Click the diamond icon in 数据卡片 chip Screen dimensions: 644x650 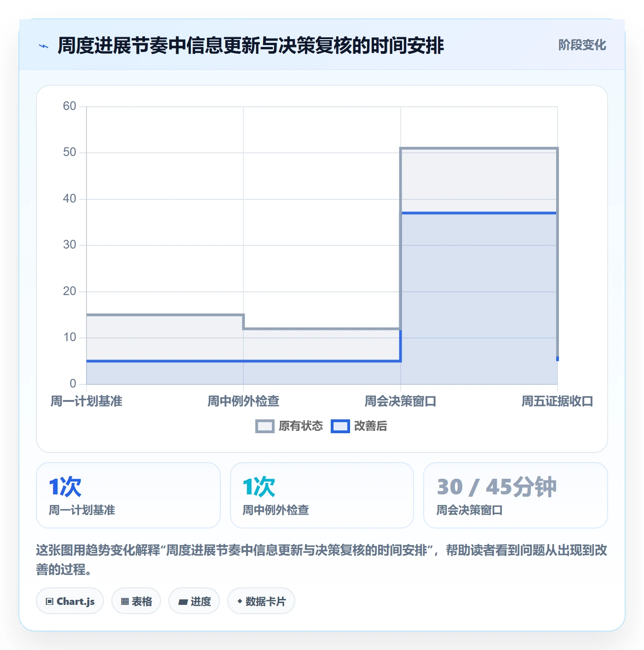tap(240, 601)
